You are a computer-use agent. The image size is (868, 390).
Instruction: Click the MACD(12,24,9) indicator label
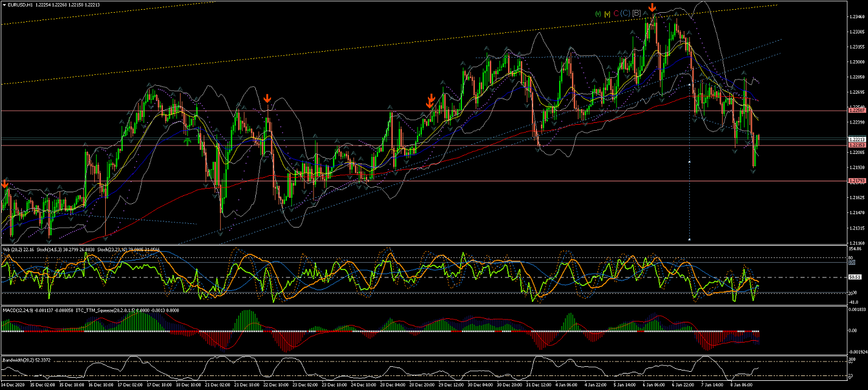[17, 310]
